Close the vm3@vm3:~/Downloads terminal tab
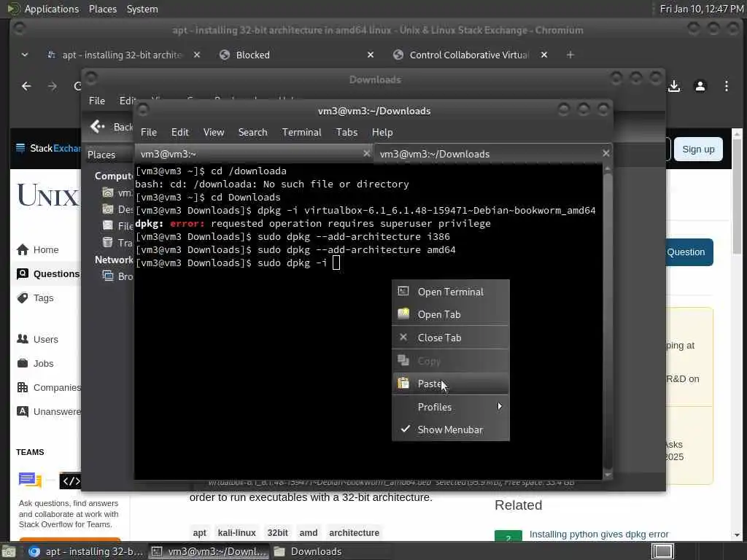Viewport: 747px width, 560px height. coord(605,153)
